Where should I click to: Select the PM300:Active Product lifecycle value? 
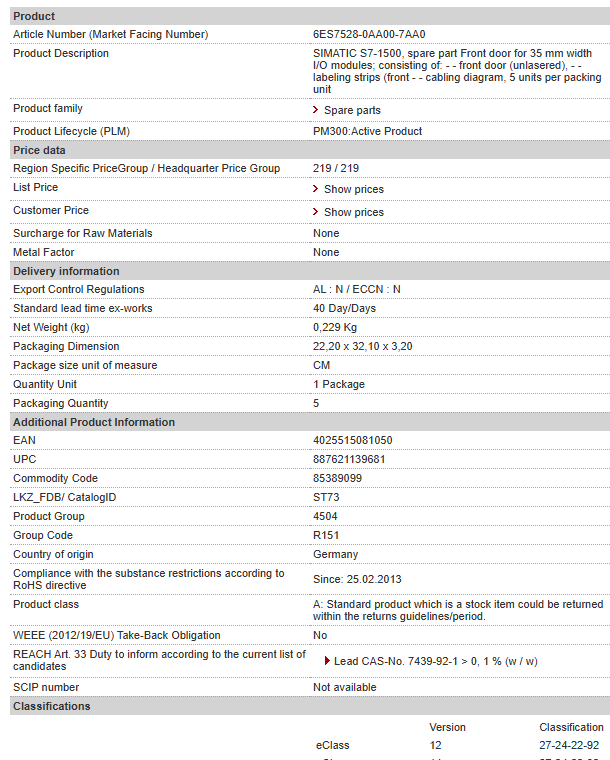(x=367, y=131)
